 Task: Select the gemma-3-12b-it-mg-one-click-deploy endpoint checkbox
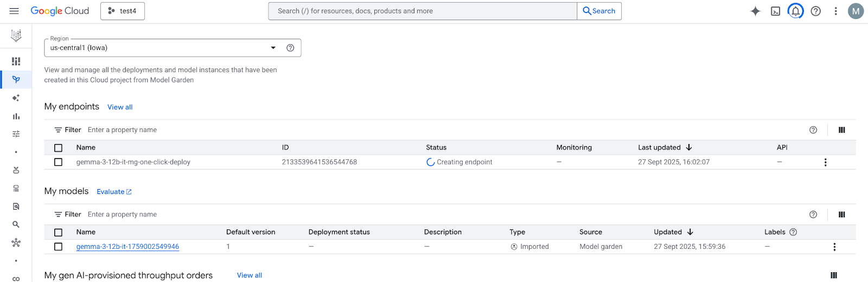click(59, 162)
